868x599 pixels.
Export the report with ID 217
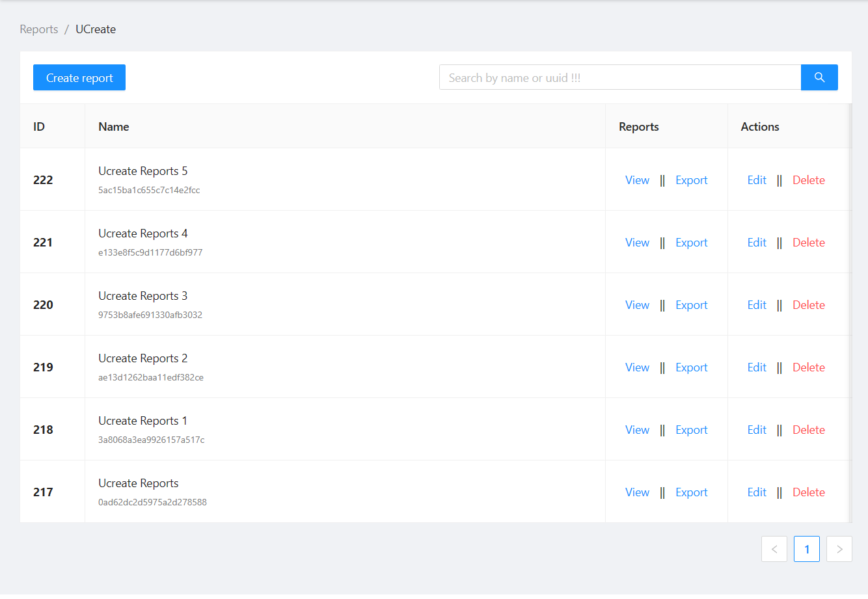(x=692, y=492)
